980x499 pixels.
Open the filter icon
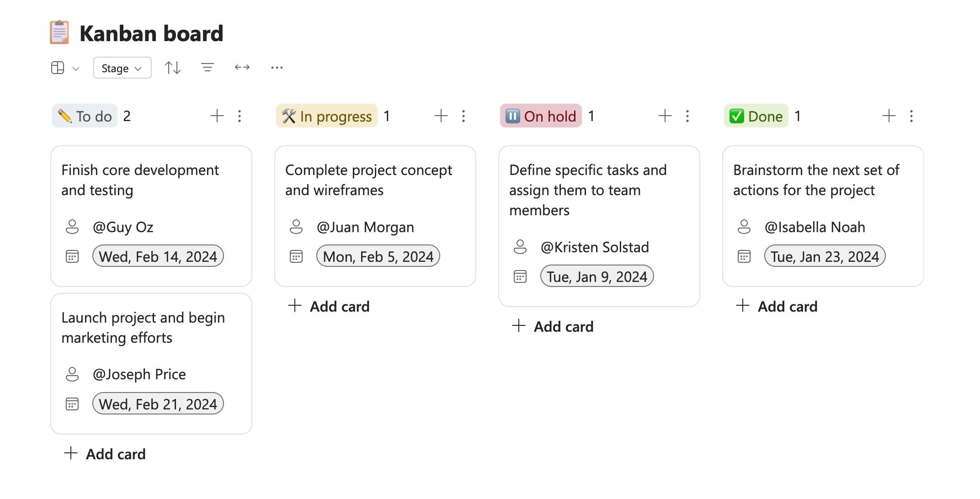(x=207, y=67)
